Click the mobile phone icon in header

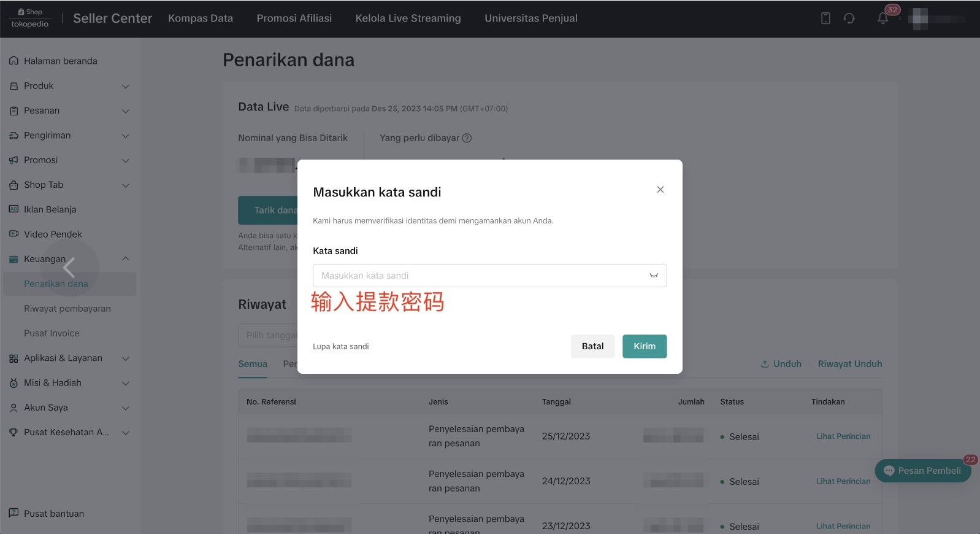click(825, 18)
